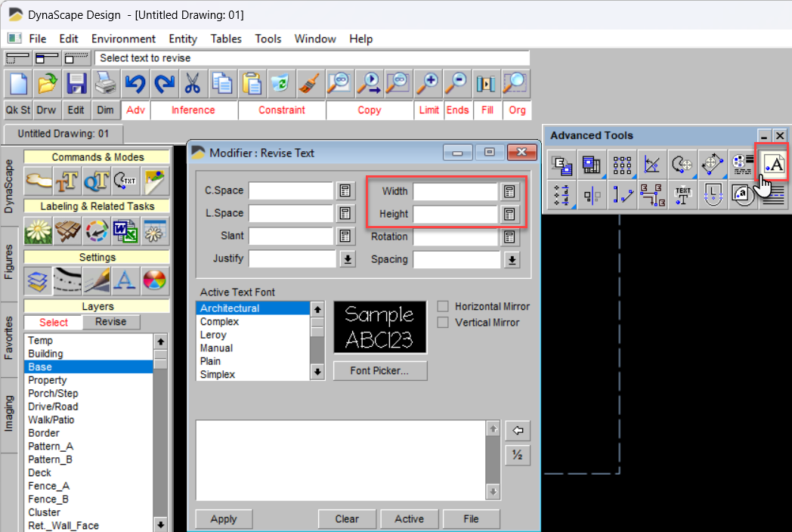Open the Tables menu

226,39
